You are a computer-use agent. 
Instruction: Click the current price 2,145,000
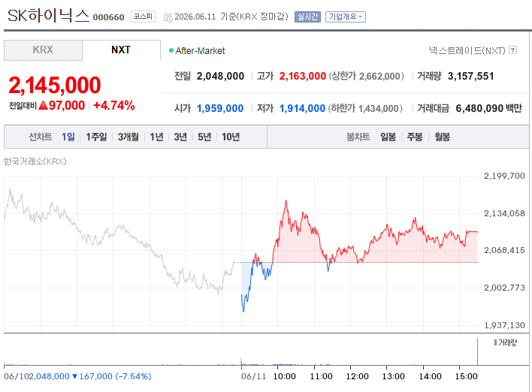(x=55, y=85)
